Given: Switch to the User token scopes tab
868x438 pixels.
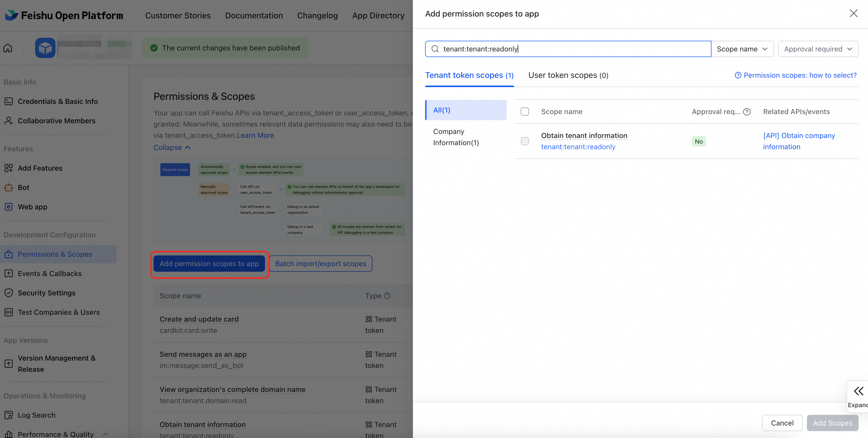Looking at the screenshot, I should point(568,75).
